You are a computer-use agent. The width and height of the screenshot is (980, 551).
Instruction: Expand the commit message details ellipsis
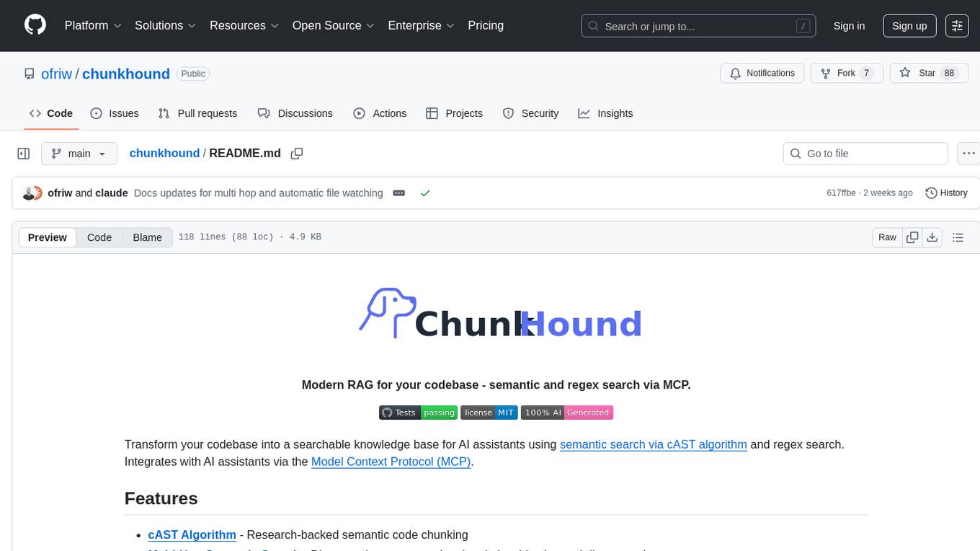(399, 193)
